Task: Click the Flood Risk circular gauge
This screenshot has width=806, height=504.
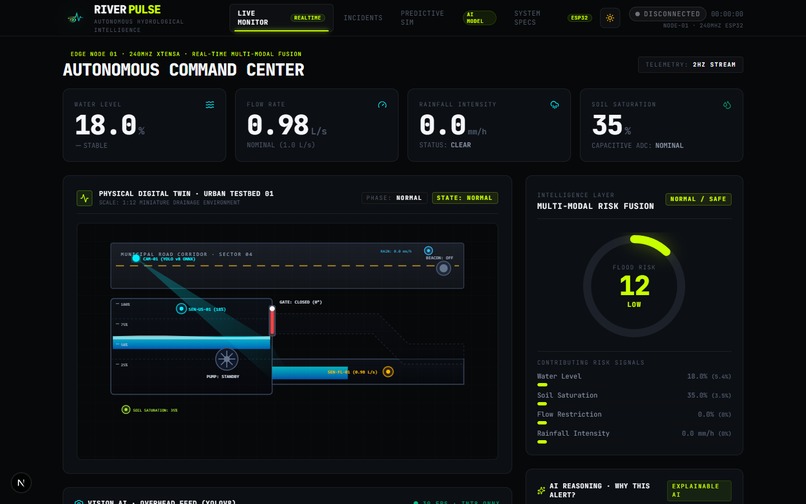Action: pyautogui.click(x=634, y=286)
